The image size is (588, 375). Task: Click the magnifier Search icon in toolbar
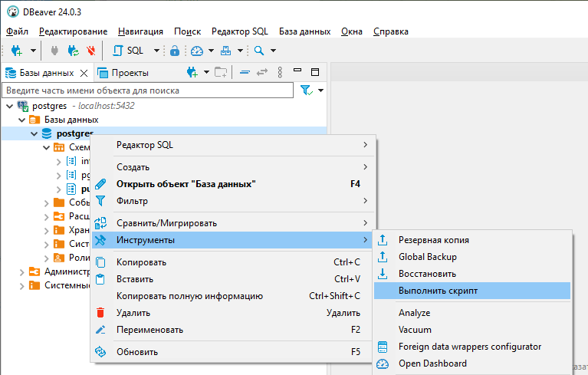[259, 51]
